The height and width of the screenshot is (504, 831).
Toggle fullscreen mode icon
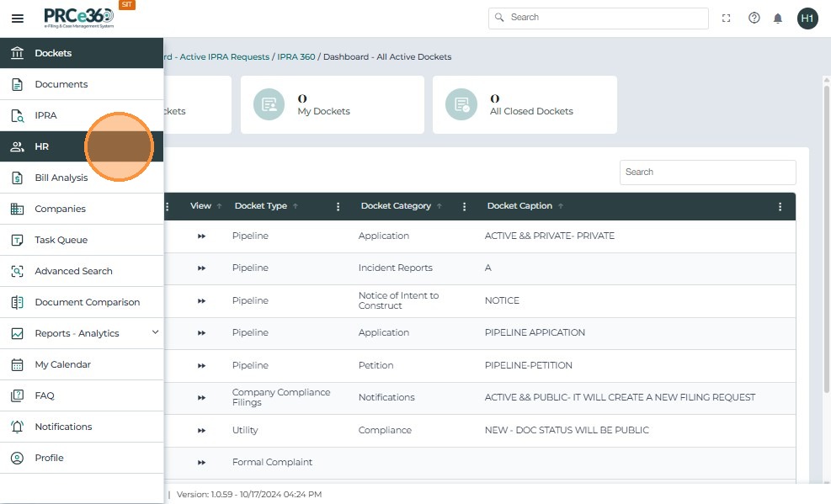pos(727,18)
